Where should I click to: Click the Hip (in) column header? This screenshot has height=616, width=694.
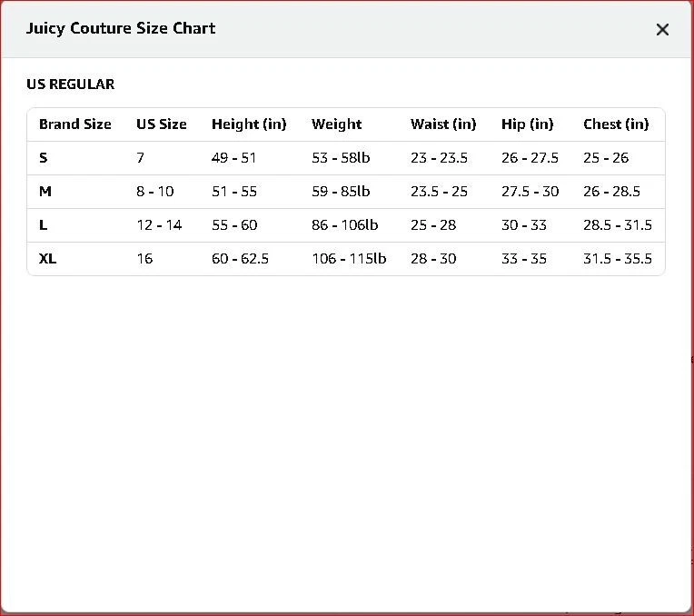[527, 124]
